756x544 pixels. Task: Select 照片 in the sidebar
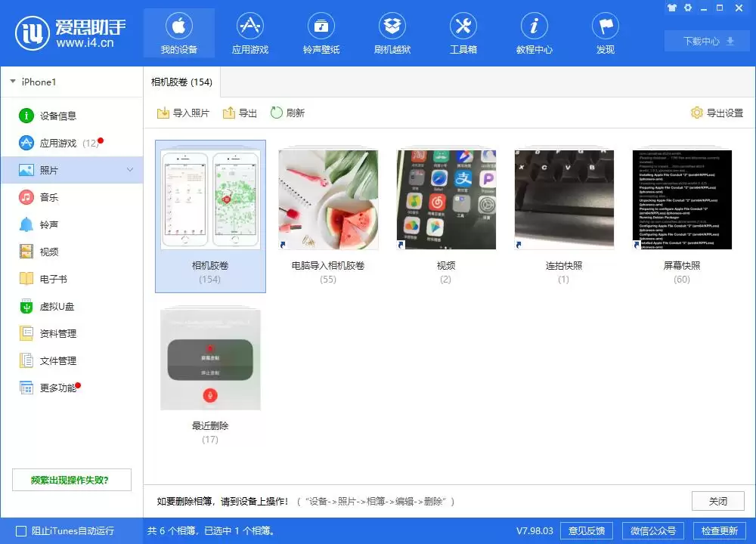(71, 170)
